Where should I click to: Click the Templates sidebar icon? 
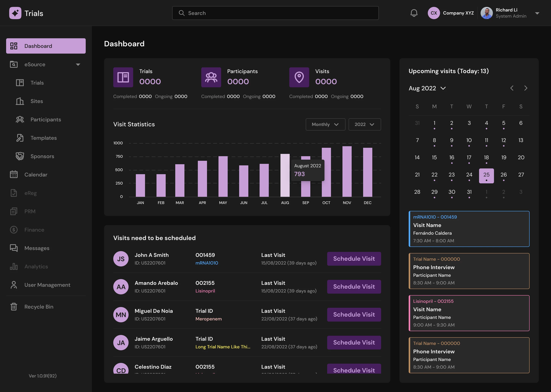[x=20, y=138]
